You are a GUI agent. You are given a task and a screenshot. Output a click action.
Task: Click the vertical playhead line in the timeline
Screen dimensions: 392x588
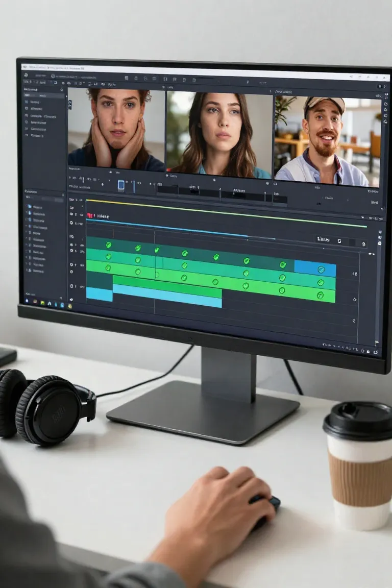tap(155, 272)
